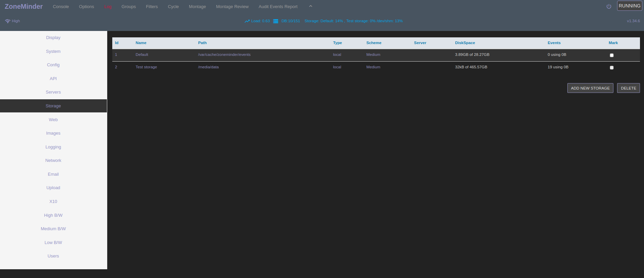Open the Filters page

pyautogui.click(x=152, y=7)
